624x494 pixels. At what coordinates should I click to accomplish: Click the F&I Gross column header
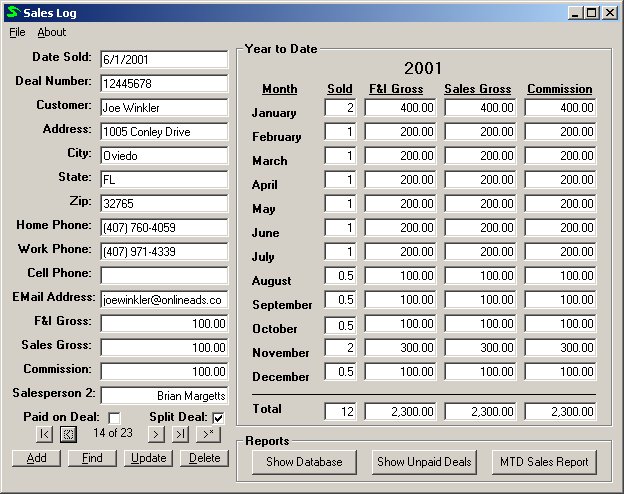click(x=396, y=89)
